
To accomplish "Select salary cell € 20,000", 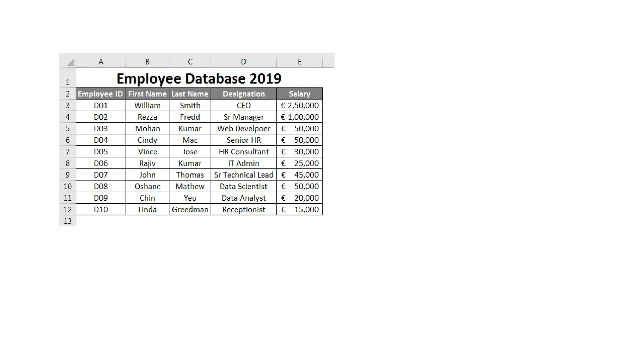I will coord(300,198).
